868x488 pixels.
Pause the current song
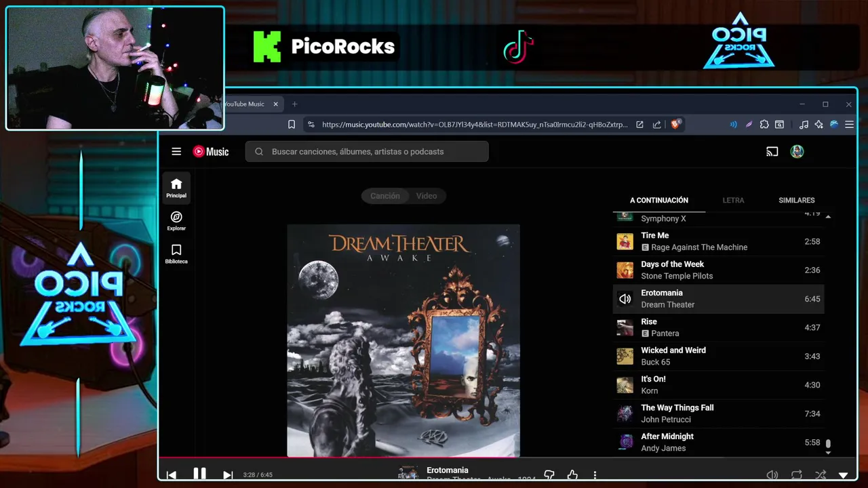coord(199,474)
